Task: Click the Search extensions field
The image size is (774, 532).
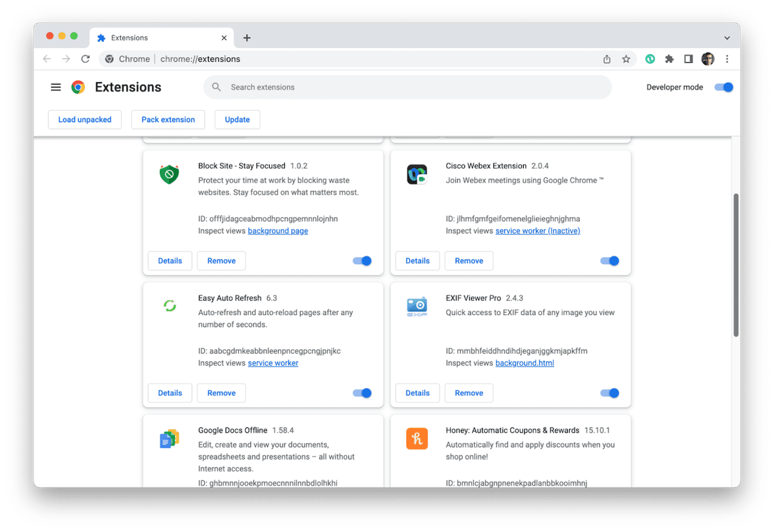Action: coord(407,87)
